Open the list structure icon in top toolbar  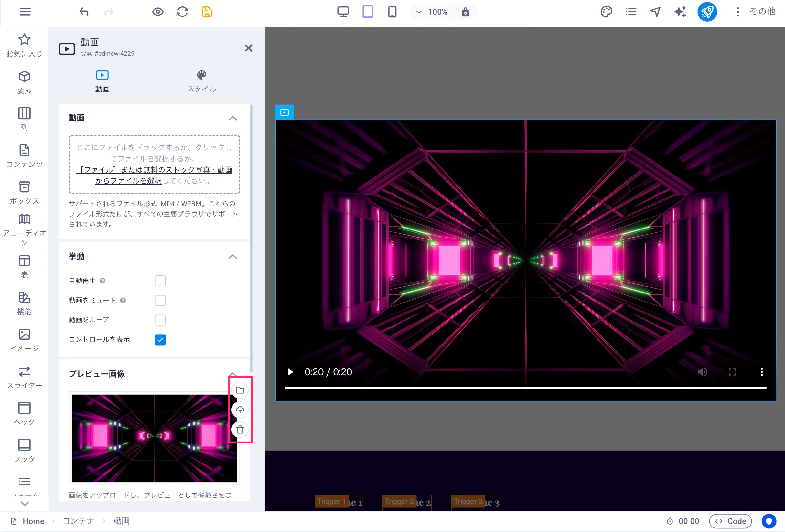(631, 12)
